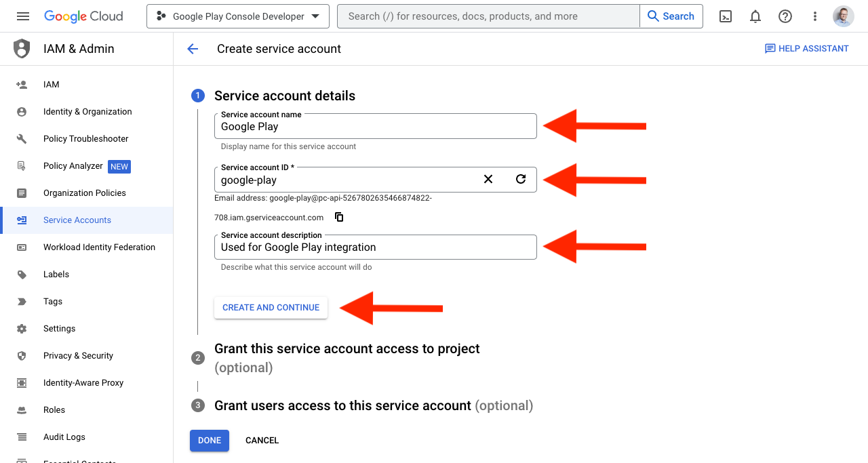Open the navigation hamburger menu
868x463 pixels.
tap(22, 16)
